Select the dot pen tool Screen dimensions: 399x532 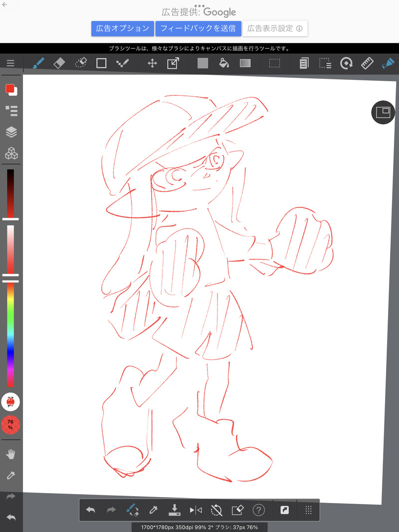[x=122, y=63]
